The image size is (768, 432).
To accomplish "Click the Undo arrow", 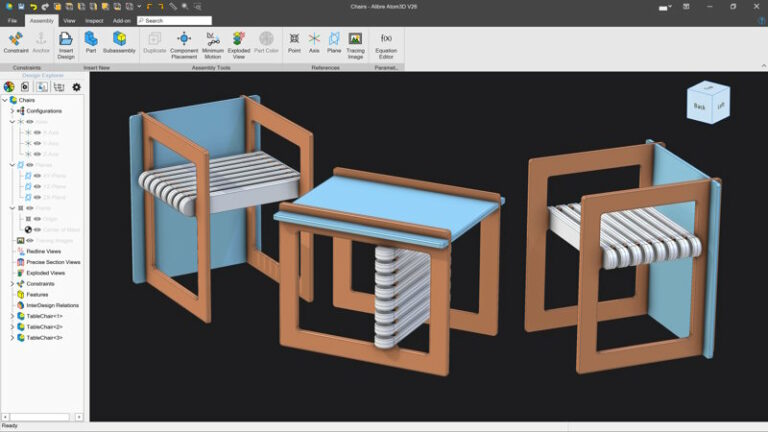I will [33, 6].
